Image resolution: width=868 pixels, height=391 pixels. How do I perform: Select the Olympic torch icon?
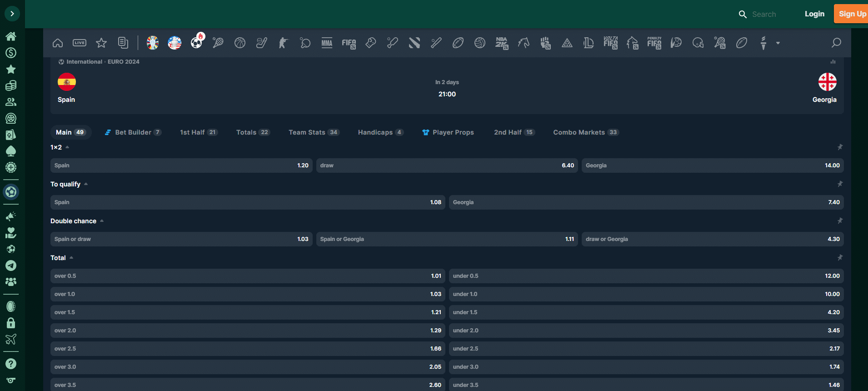pyautogui.click(x=763, y=43)
